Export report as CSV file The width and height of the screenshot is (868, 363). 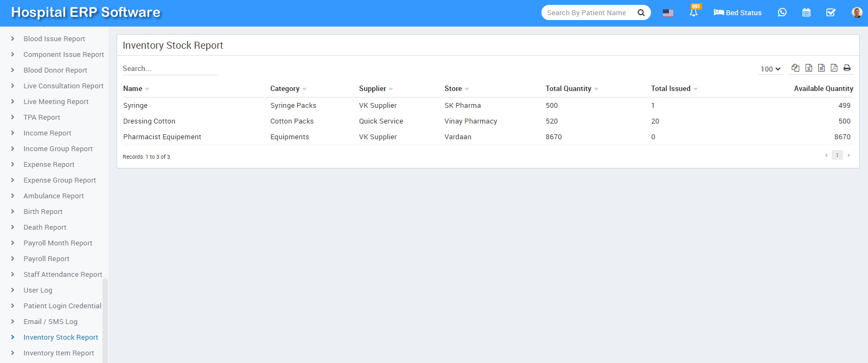click(821, 68)
